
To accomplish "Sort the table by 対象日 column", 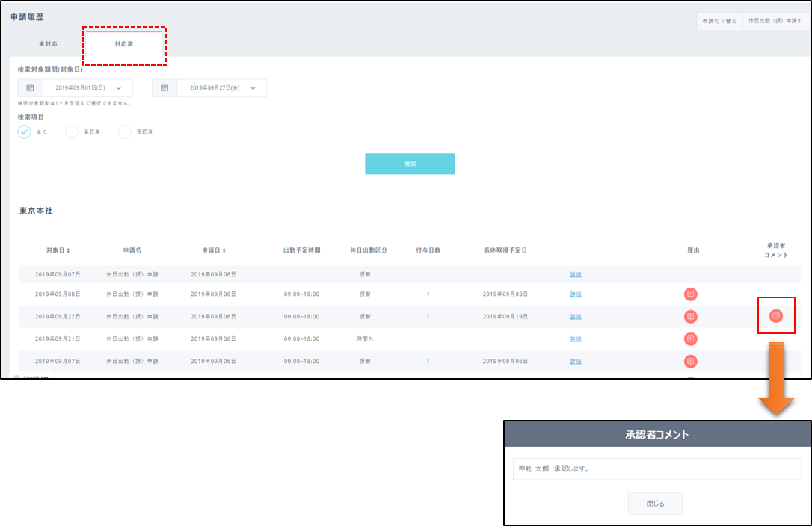I will click(x=58, y=250).
